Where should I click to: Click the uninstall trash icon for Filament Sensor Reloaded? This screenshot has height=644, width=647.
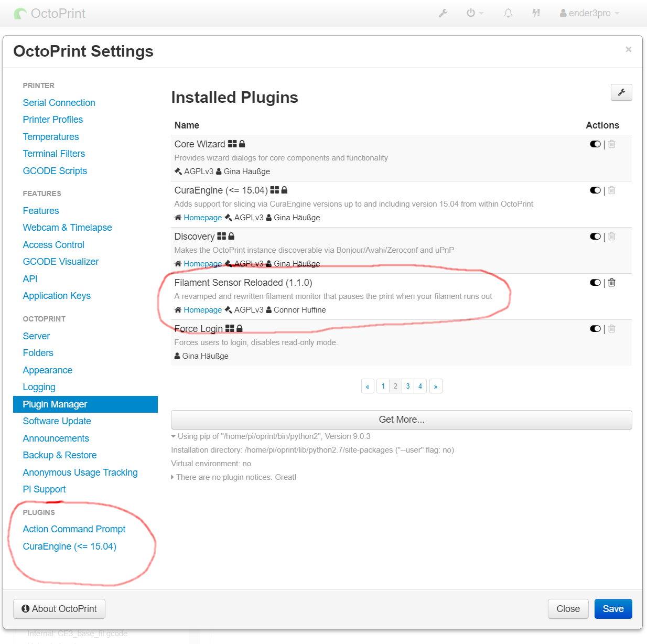tap(611, 283)
